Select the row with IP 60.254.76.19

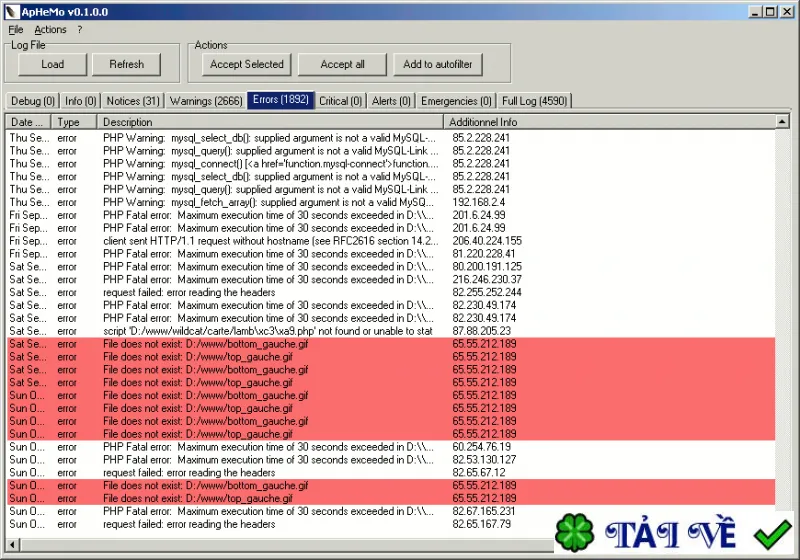pos(391,447)
